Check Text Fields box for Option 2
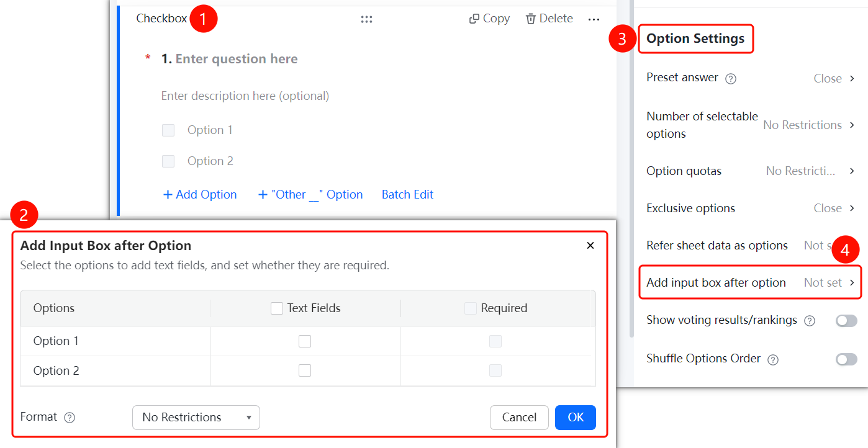Image resolution: width=868 pixels, height=448 pixels. click(x=305, y=370)
